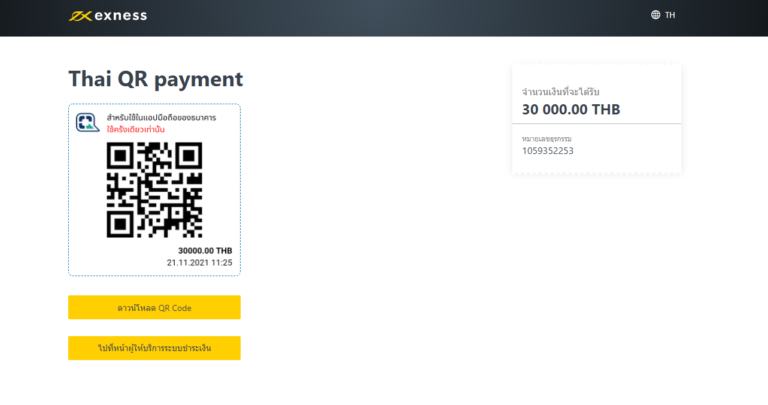Download the QR Code button
768x405 pixels.
point(154,308)
